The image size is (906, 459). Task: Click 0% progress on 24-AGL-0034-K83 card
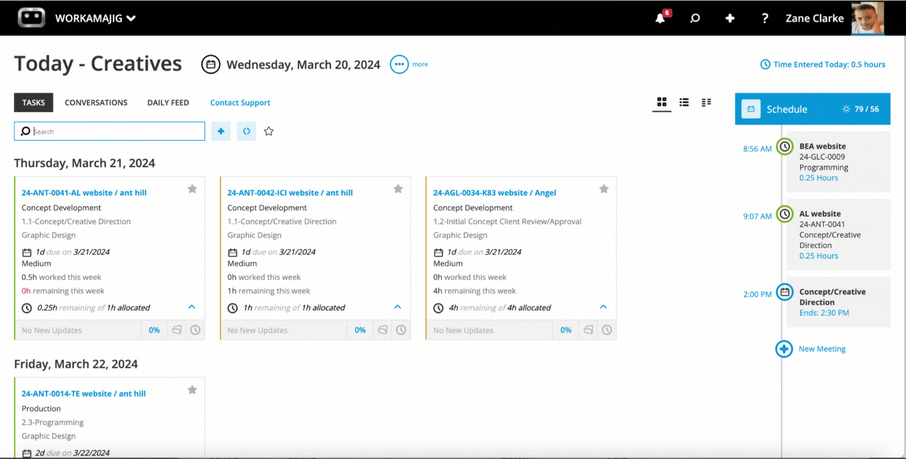click(x=565, y=330)
